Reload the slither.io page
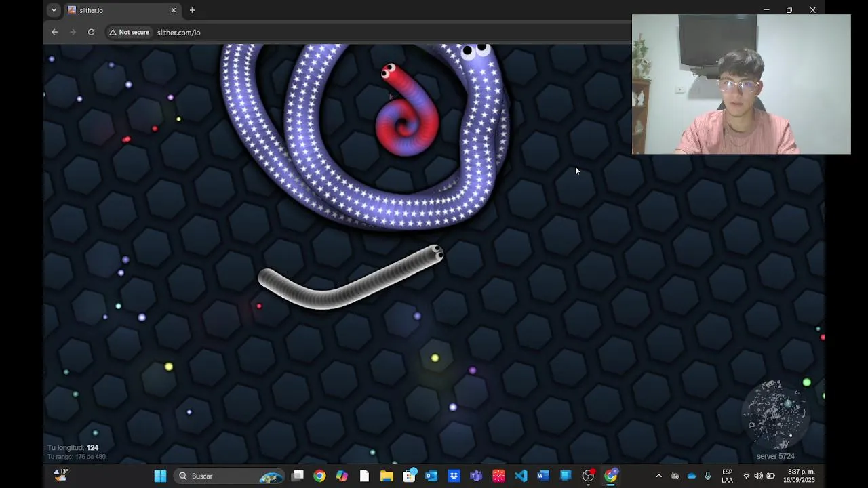The image size is (868, 488). coord(91,32)
